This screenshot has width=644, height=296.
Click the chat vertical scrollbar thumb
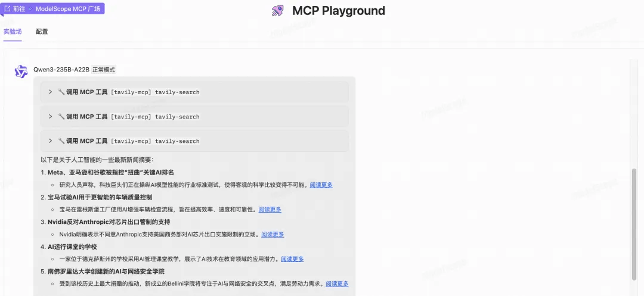click(634, 225)
